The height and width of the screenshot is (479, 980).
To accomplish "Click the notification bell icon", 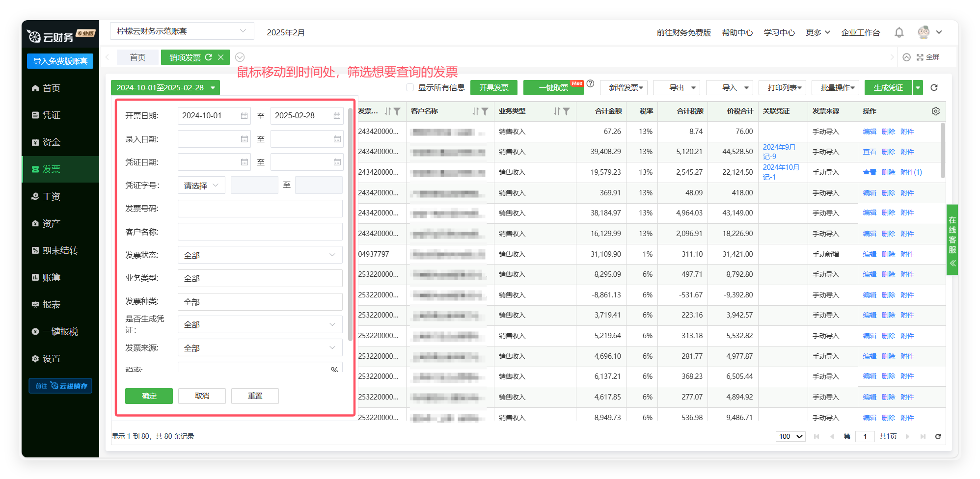I will [898, 32].
